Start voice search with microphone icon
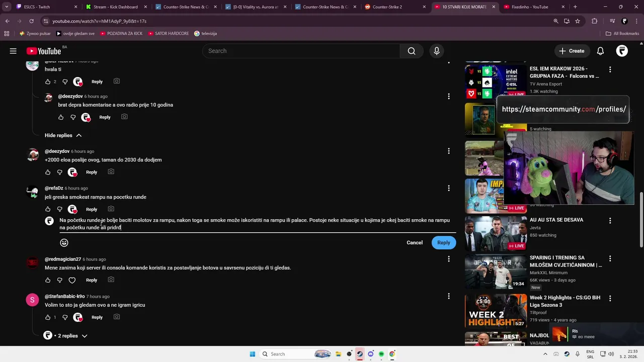The width and height of the screenshot is (644, 362). (x=437, y=51)
